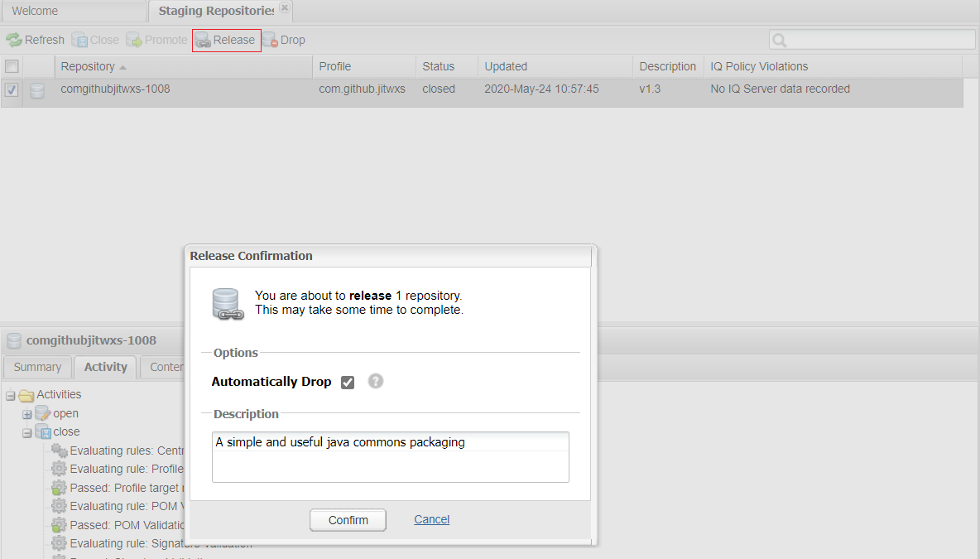
Task: Select the Close staging repository icon
Action: click(80, 39)
